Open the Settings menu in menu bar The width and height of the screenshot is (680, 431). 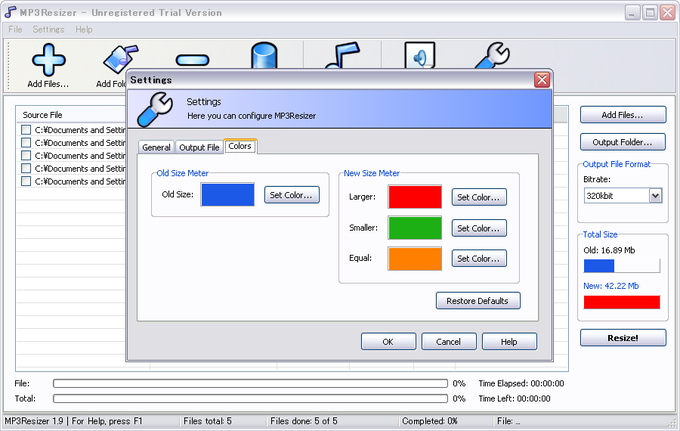click(48, 29)
